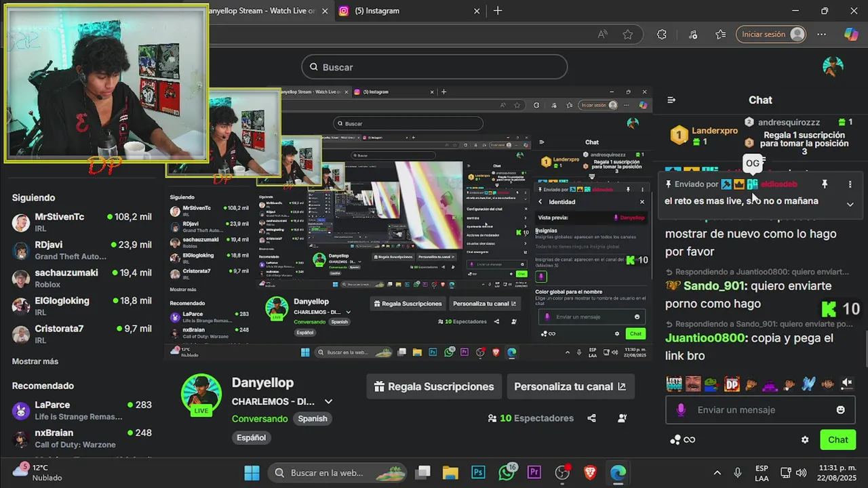Open MrStivenTc channel in sidebar
The height and width of the screenshot is (488, 868).
pos(81,222)
